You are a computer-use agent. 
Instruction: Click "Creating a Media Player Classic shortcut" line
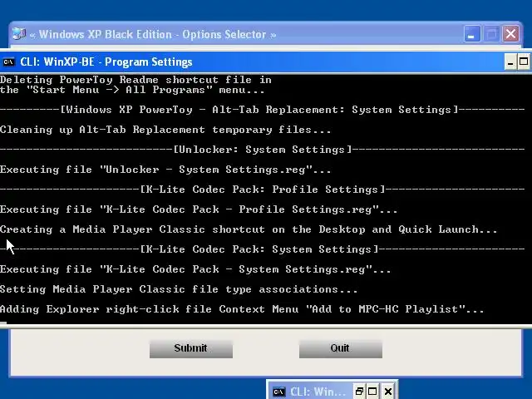pos(249,229)
